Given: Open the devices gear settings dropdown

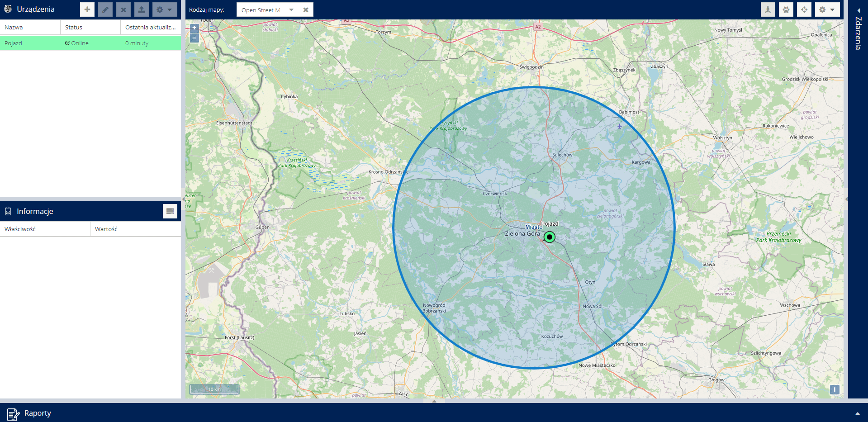Looking at the screenshot, I should (165, 9).
